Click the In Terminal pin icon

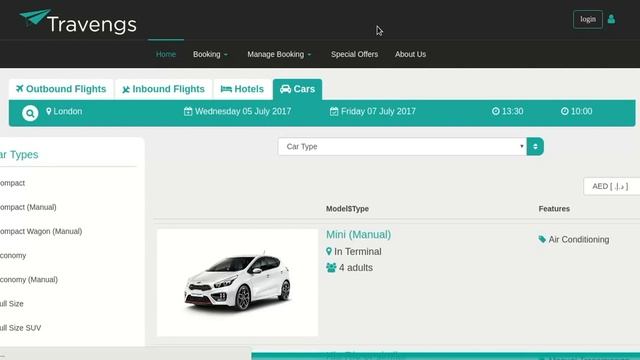coord(329,251)
